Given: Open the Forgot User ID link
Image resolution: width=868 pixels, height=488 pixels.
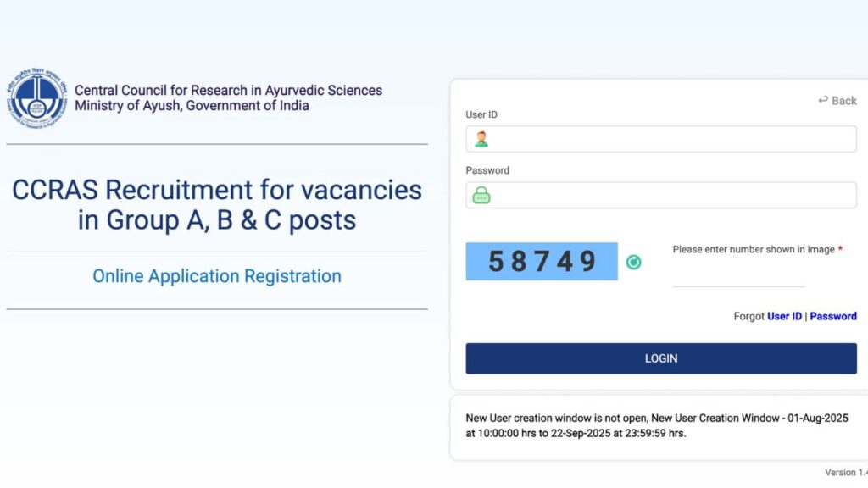Looking at the screenshot, I should click(x=784, y=317).
